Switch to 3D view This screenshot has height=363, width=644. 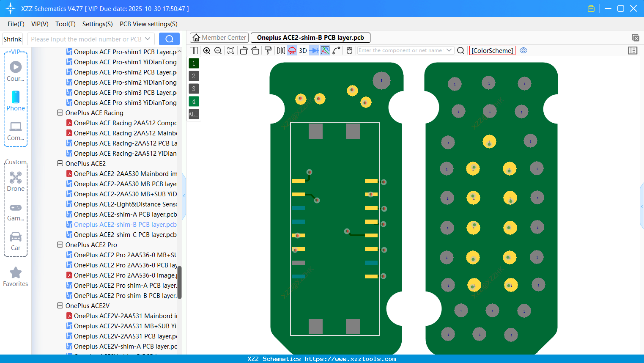pos(303,50)
